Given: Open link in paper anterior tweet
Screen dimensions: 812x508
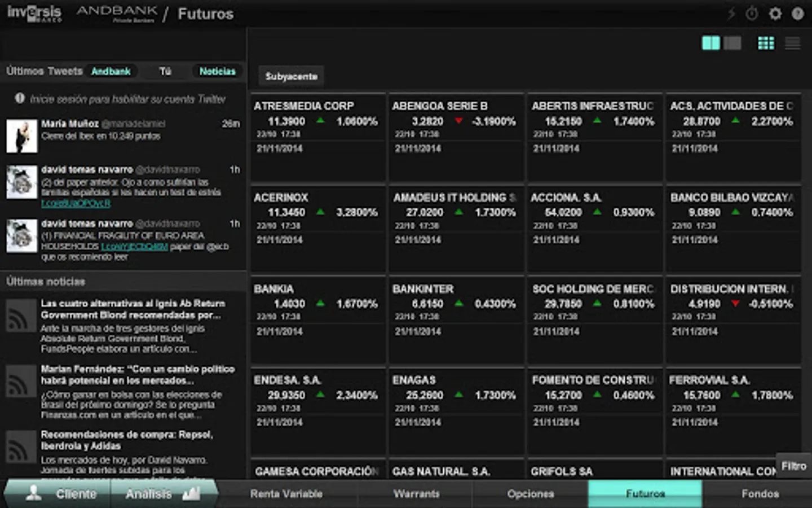Looking at the screenshot, I should [x=76, y=203].
